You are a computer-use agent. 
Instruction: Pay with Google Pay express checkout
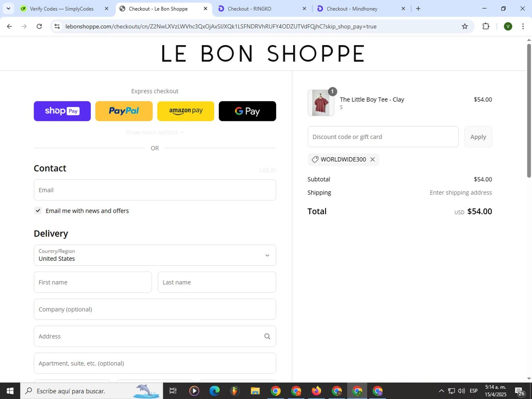[x=247, y=111]
